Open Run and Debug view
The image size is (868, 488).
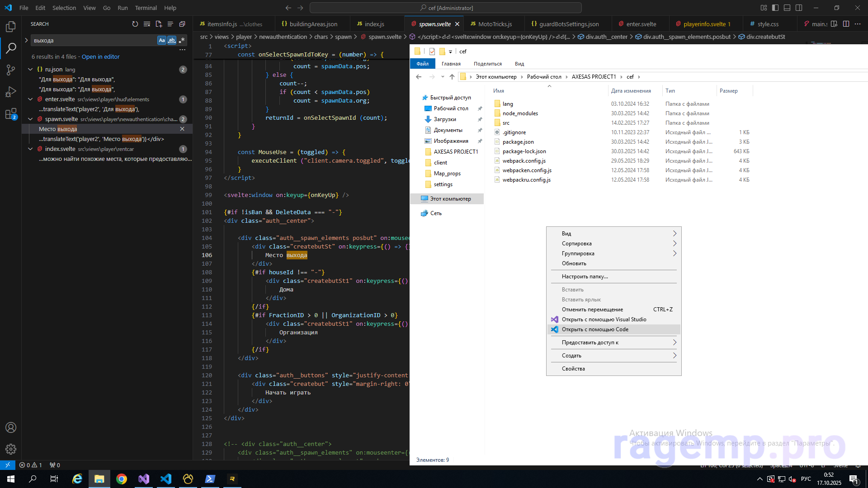click(x=11, y=92)
